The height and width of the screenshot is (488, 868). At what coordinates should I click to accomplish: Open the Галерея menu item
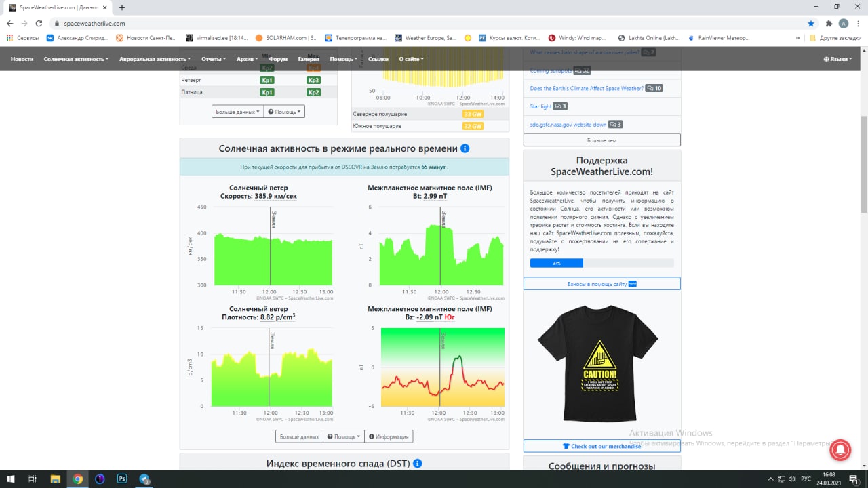point(309,59)
